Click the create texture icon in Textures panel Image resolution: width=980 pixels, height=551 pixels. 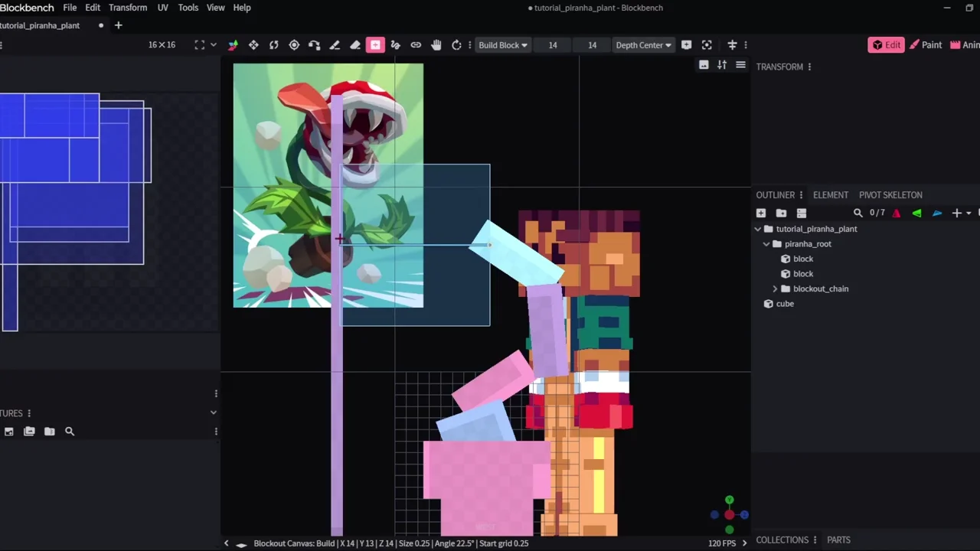(8, 432)
